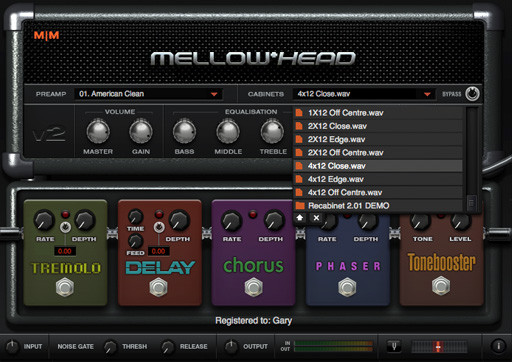Click the Middle equalisation knob
The height and width of the screenshot is (362, 512).
(x=228, y=132)
